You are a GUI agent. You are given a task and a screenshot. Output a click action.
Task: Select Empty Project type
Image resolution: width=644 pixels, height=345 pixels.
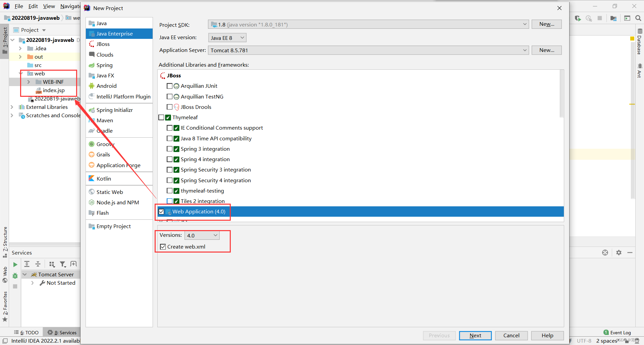click(119, 226)
